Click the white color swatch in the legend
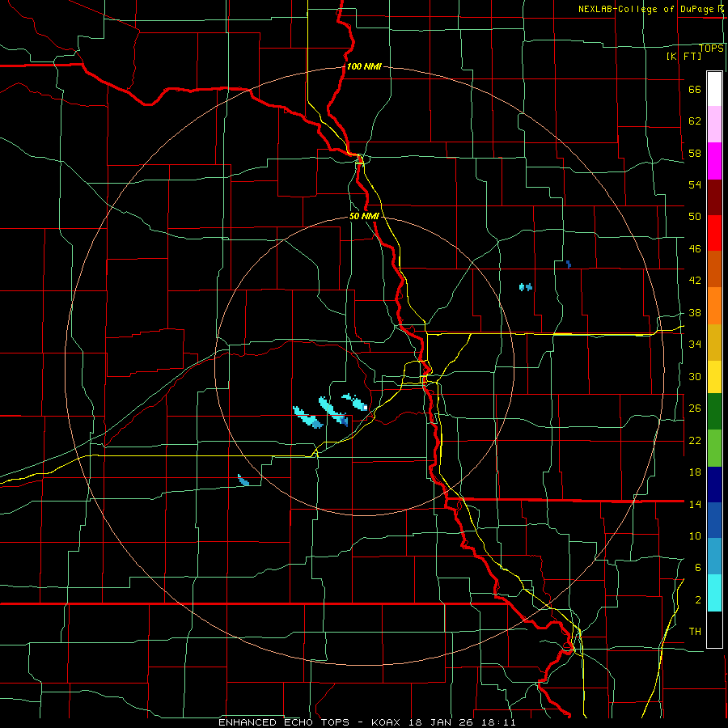Viewport: 728px width, 728px height. tap(714, 89)
